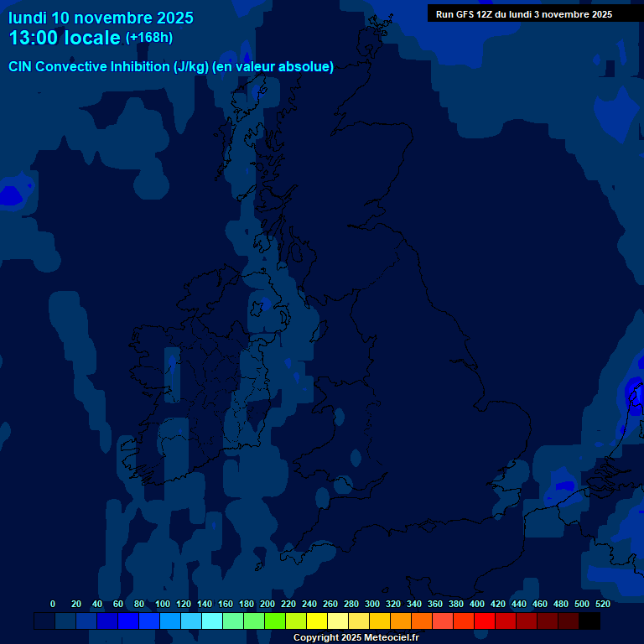Click the Copyright 2025 Meteociel.fr text
This screenshot has height=644, width=644.
pos(356,638)
